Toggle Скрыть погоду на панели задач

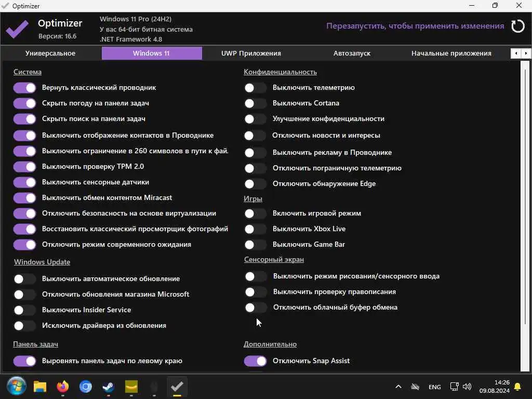click(24, 103)
